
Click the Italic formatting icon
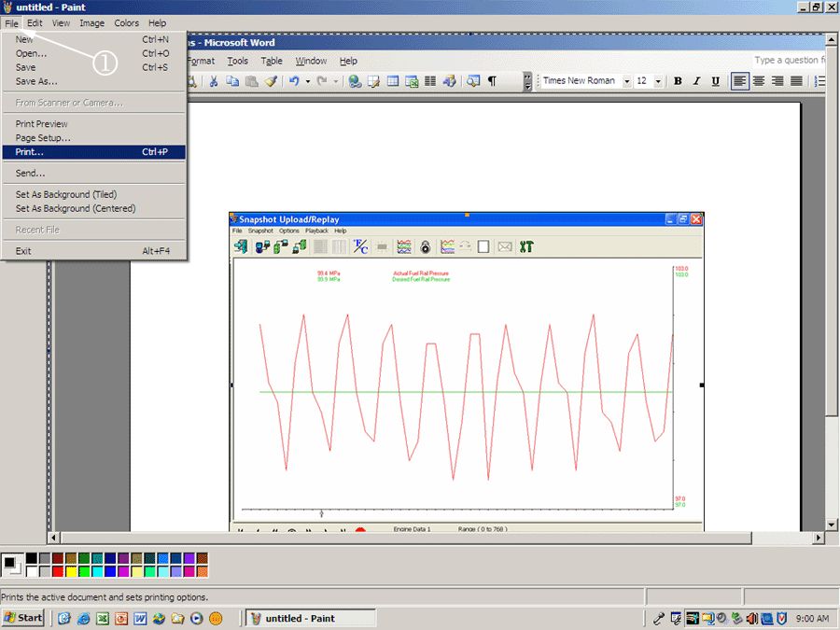click(x=696, y=81)
